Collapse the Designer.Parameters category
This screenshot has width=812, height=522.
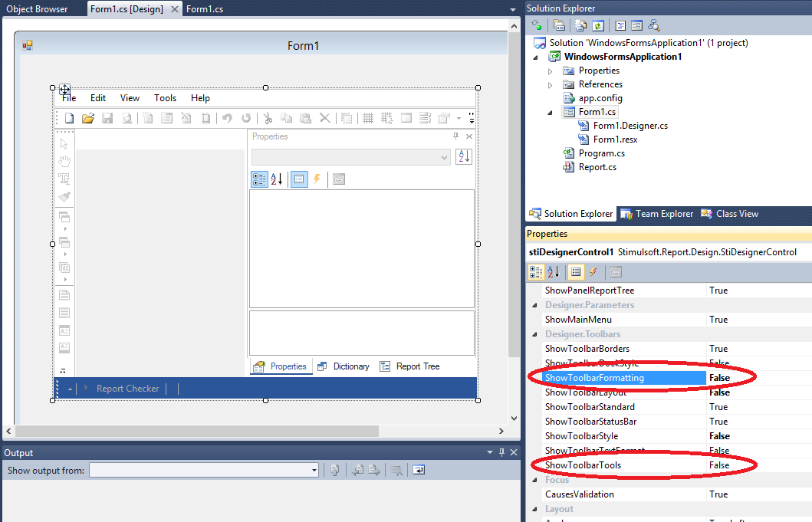tap(535, 306)
